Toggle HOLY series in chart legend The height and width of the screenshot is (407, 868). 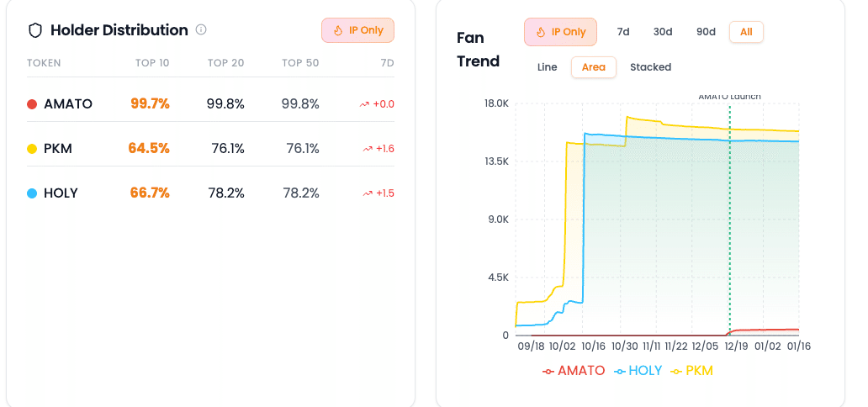(x=638, y=371)
